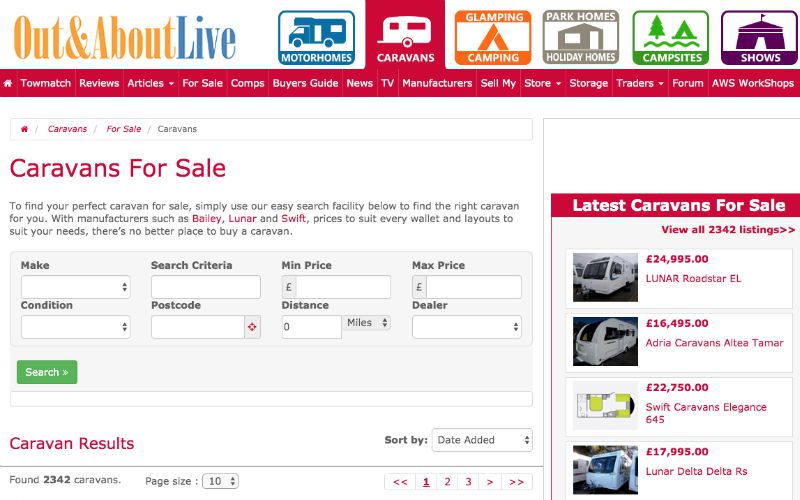Viewport: 800px width, 500px height.
Task: Click the Search Criteria text field
Action: (x=206, y=287)
